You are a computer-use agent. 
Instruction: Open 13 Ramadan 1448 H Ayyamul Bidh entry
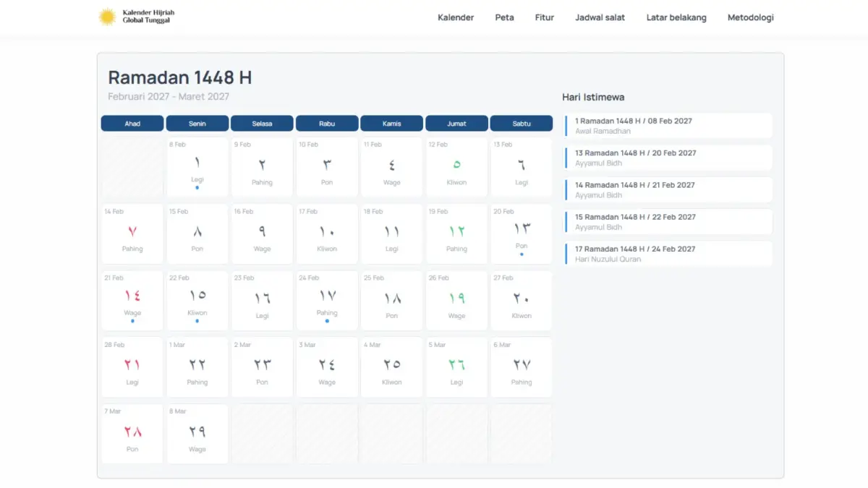pos(668,158)
